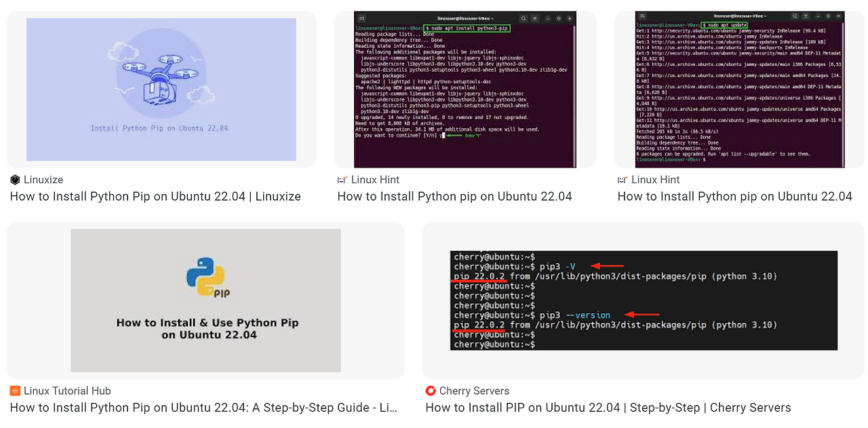Open the 'How to Install & Use Python Pip' thumbnail

pyautogui.click(x=205, y=300)
